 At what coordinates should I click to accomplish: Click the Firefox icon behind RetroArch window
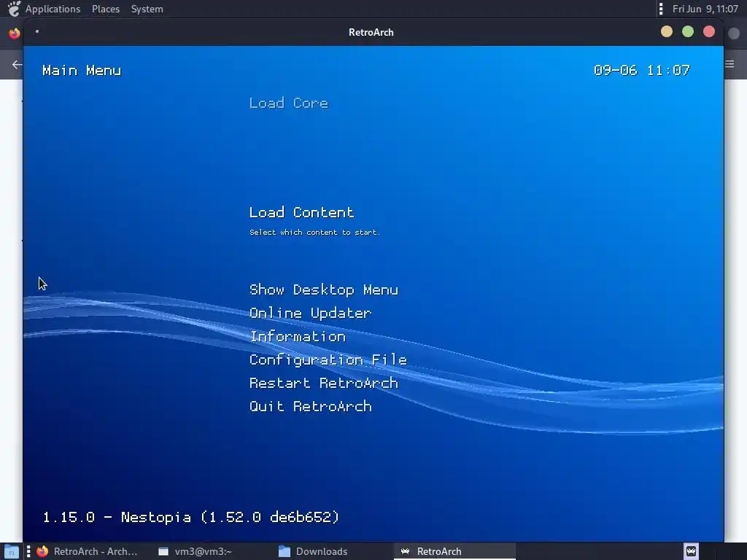pyautogui.click(x=15, y=33)
